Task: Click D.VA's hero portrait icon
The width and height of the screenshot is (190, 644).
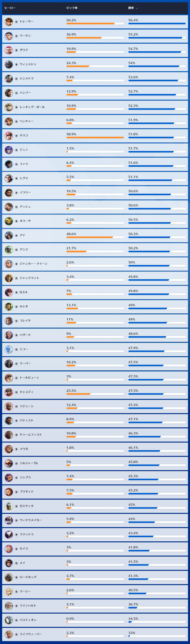Action: pyautogui.click(x=9, y=292)
